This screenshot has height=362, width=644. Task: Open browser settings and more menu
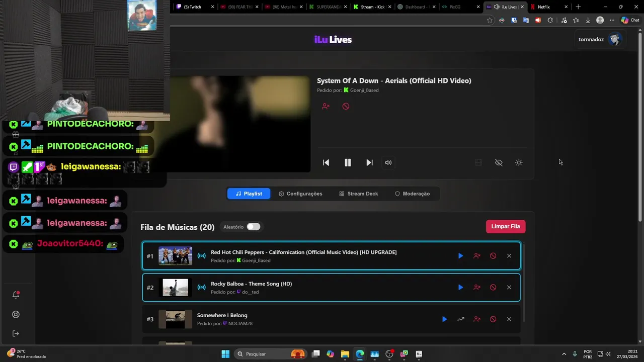pyautogui.click(x=612, y=20)
